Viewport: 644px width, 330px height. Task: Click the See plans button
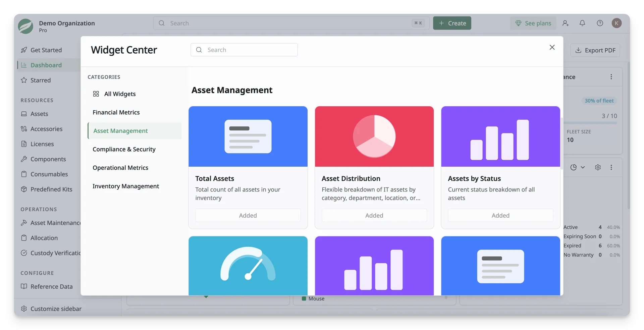533,23
